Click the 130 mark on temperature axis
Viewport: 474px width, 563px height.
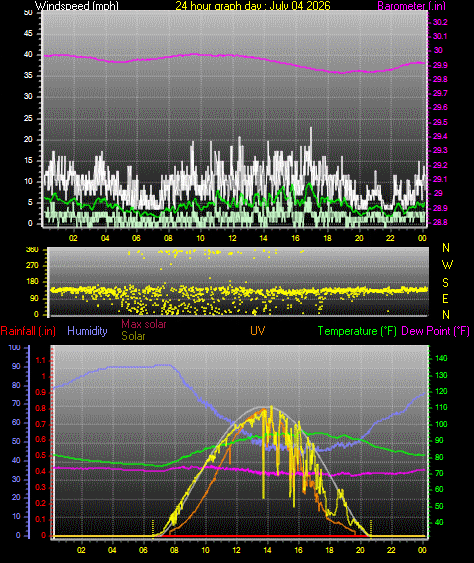[441, 375]
